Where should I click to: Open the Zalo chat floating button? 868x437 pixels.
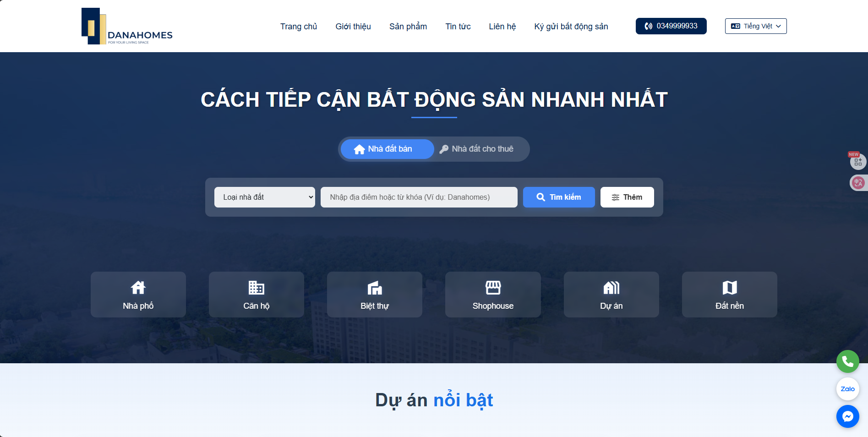click(847, 389)
